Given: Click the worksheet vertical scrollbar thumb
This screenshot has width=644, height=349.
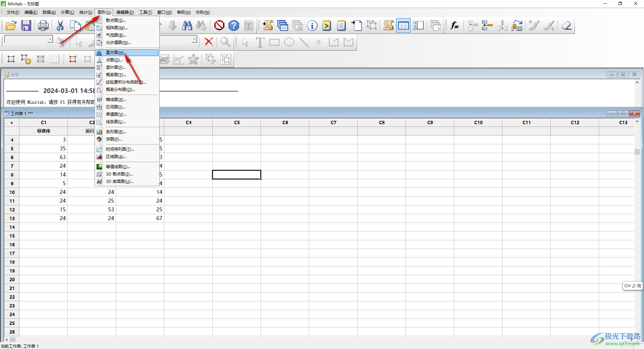Looking at the screenshot, I should (637, 152).
